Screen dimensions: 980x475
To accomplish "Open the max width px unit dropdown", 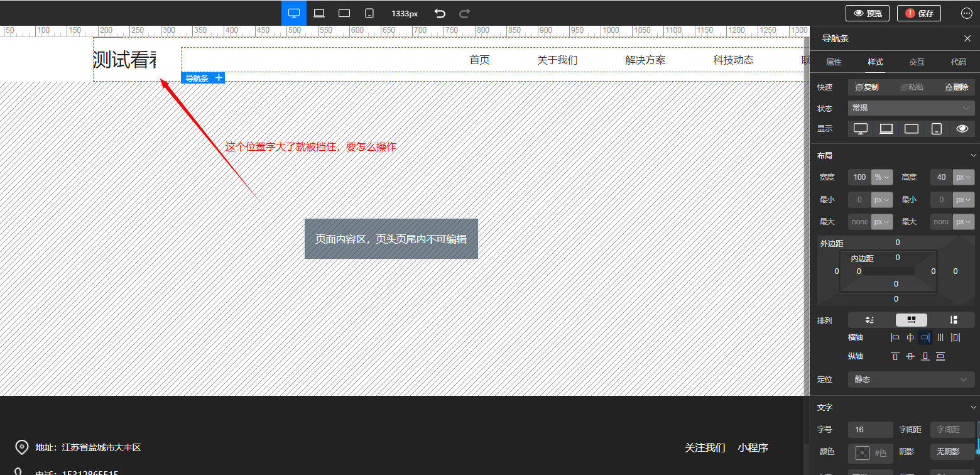I will pos(882,222).
